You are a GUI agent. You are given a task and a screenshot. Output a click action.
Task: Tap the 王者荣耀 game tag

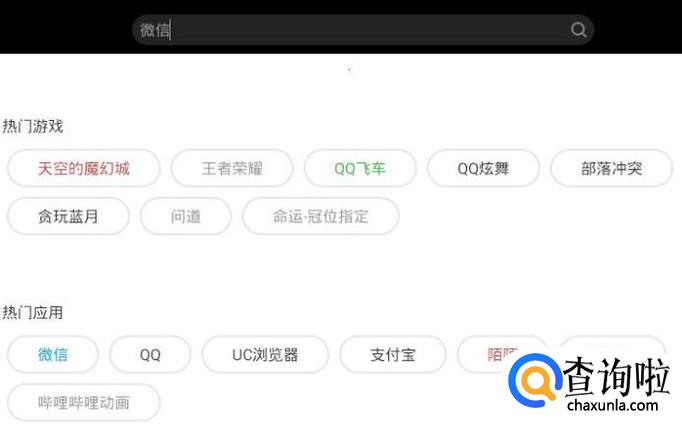pos(232,168)
